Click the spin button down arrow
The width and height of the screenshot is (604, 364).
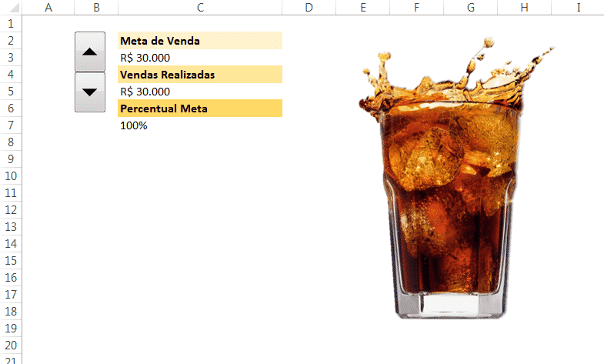click(90, 92)
